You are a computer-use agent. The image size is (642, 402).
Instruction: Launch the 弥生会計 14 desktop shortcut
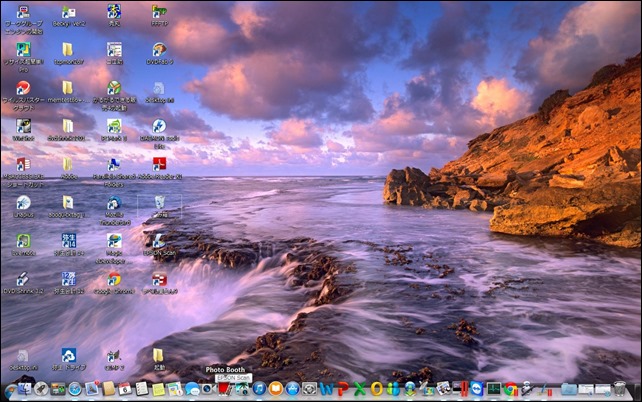(x=68, y=244)
